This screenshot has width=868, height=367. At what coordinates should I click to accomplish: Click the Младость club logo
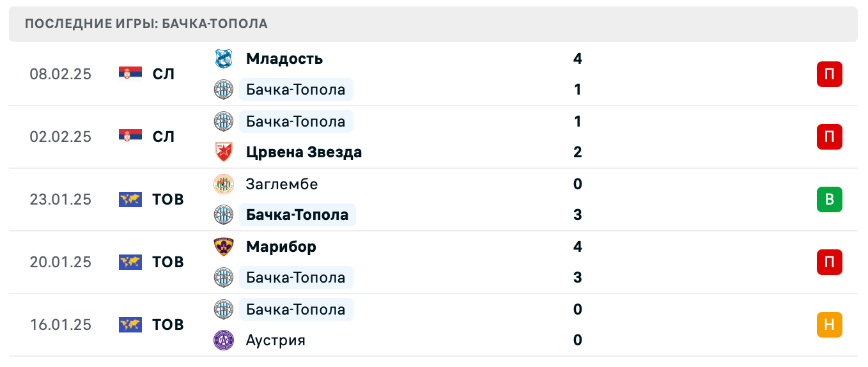[x=223, y=59]
